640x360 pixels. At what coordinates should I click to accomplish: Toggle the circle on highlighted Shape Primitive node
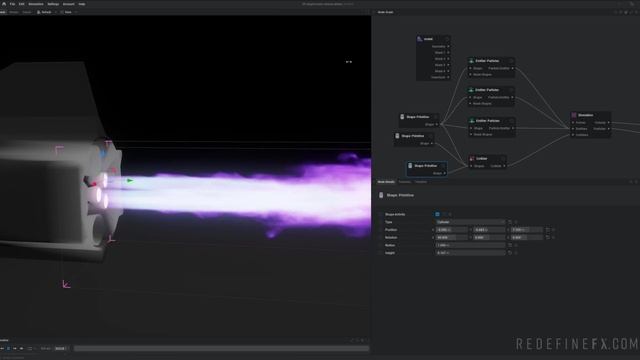(443, 166)
